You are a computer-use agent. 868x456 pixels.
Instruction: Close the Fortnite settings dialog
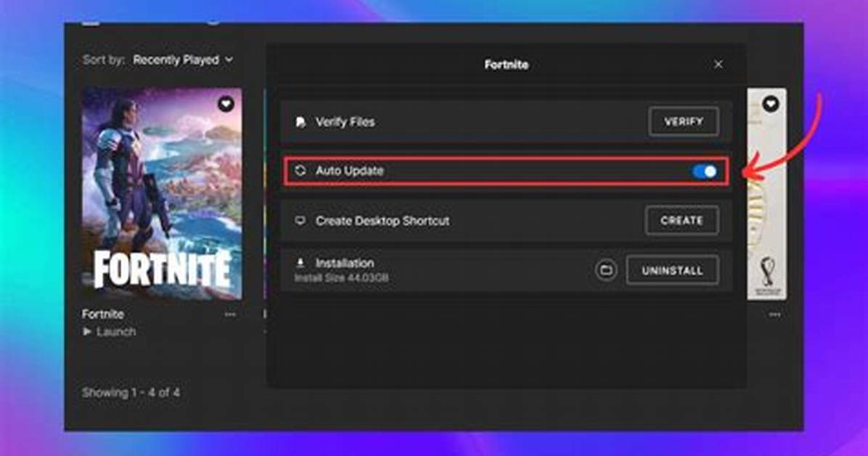(718, 65)
